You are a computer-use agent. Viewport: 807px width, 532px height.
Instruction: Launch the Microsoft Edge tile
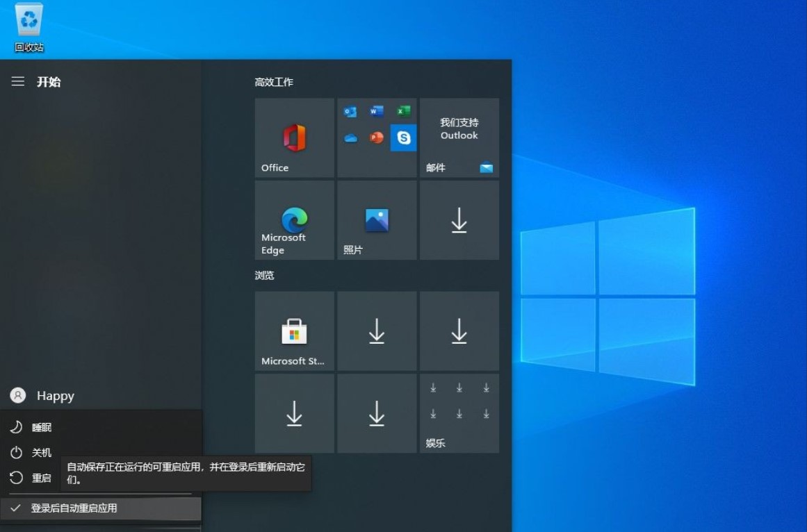point(295,220)
